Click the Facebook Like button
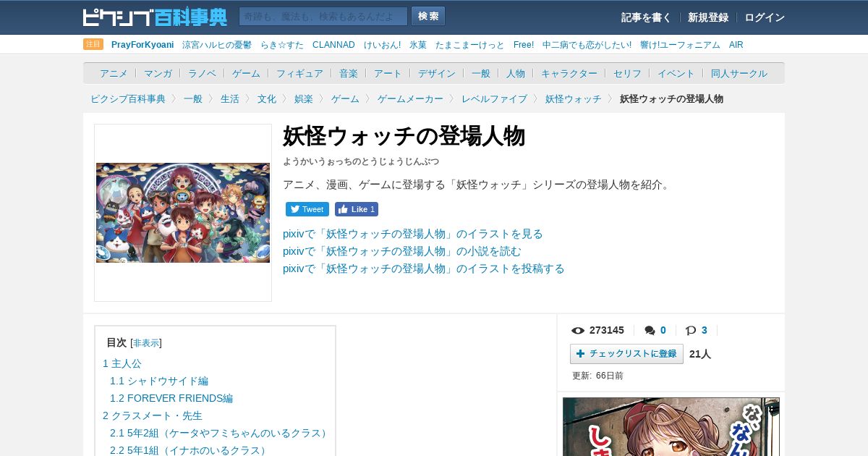Viewport: 868px width, 456px height. click(x=357, y=209)
